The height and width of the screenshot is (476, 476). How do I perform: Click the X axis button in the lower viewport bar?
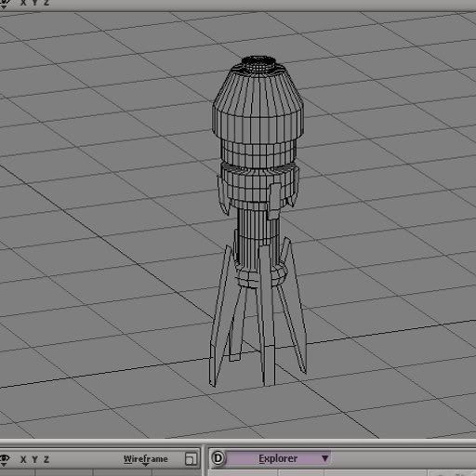(x=23, y=459)
